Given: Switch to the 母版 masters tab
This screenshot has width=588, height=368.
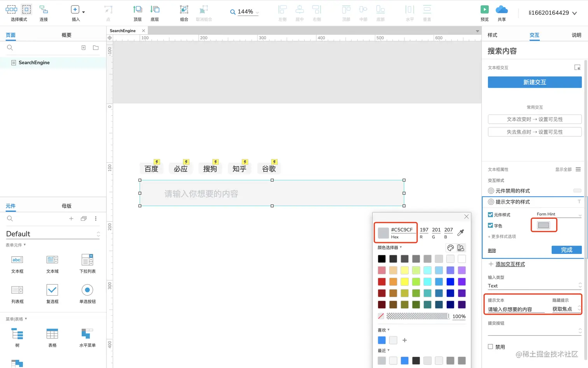Looking at the screenshot, I should click(x=66, y=206).
